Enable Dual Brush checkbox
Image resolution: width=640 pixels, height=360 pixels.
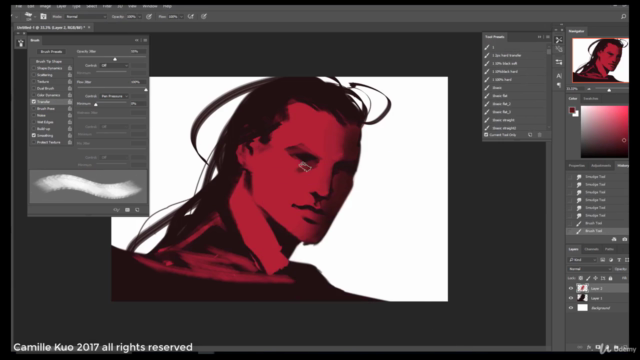click(33, 89)
